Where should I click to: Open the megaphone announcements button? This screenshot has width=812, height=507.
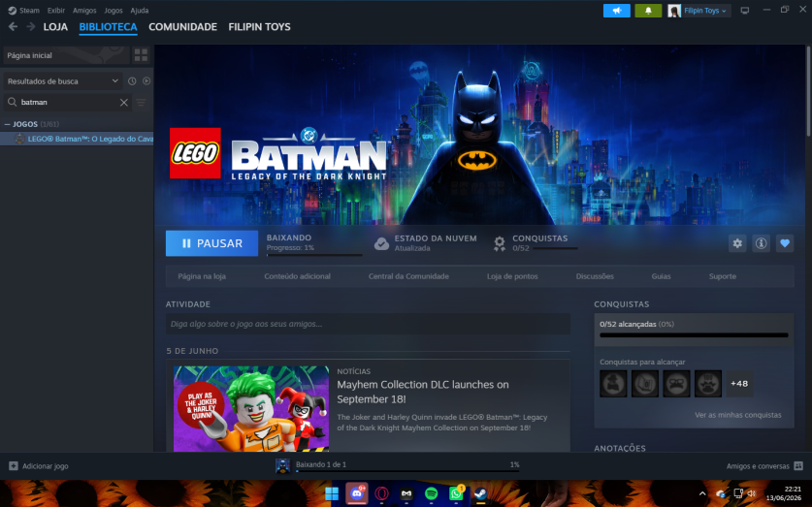616,11
